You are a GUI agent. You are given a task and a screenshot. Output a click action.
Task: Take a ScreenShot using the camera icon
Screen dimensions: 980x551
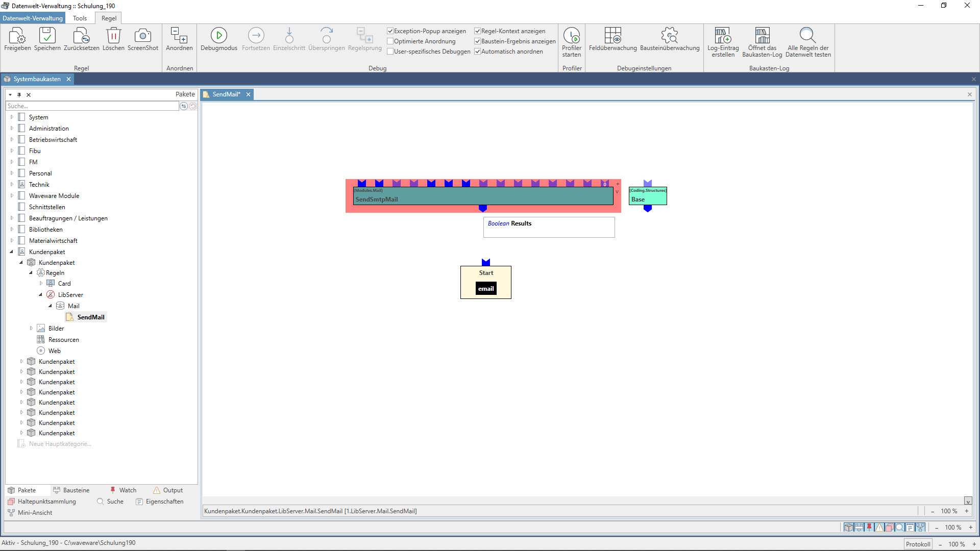(142, 36)
